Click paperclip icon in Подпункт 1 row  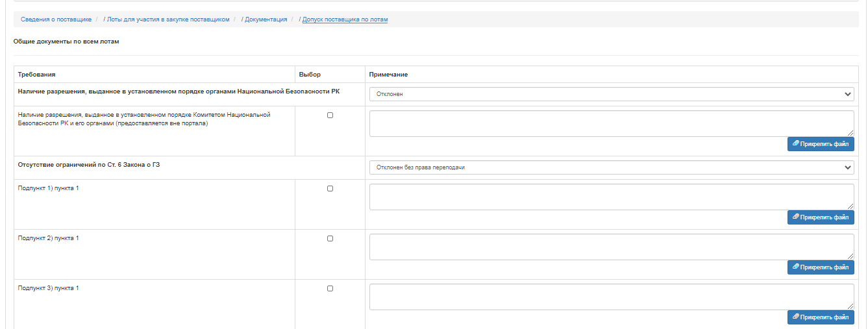point(796,217)
